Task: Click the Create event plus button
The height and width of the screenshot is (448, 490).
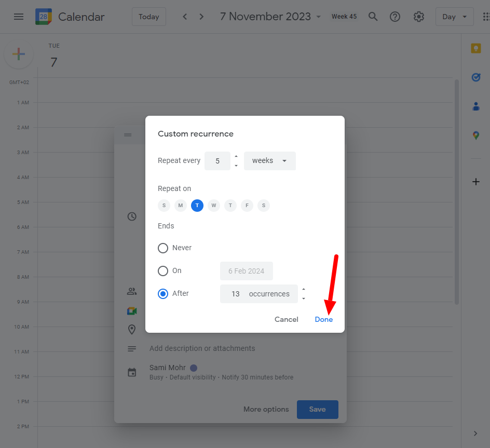Action: (x=19, y=54)
